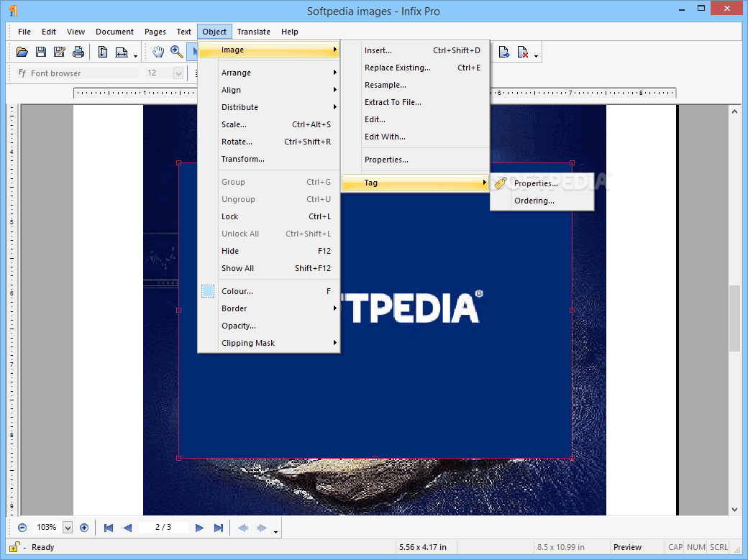This screenshot has width=748, height=560.
Task: Click the scroll up arrow
Action: (734, 111)
